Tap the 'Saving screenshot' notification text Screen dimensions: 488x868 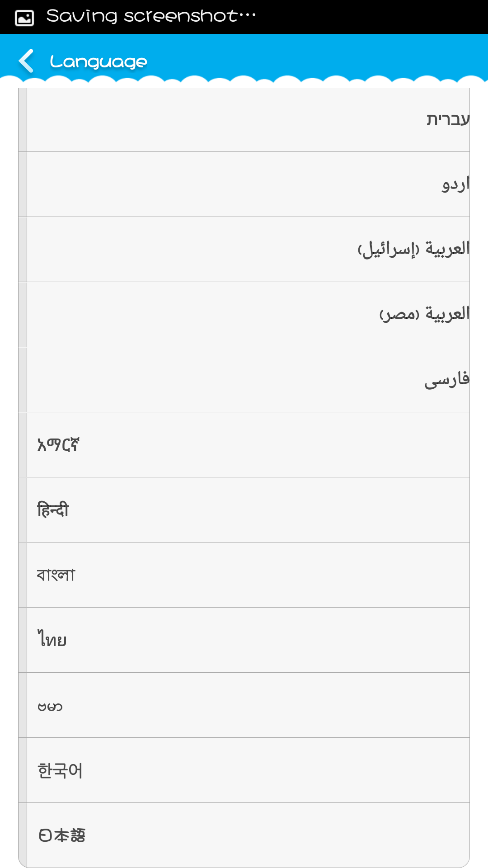pyautogui.click(x=151, y=16)
